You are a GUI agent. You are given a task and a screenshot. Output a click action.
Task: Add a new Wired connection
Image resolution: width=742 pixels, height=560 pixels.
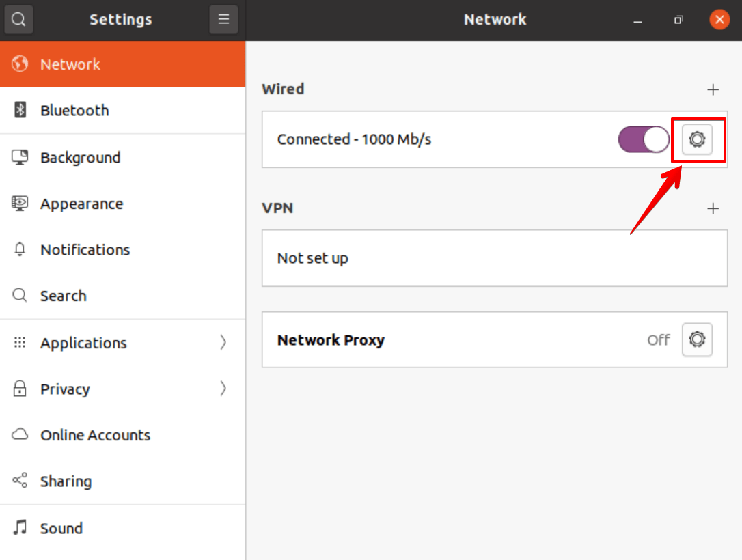coord(713,89)
